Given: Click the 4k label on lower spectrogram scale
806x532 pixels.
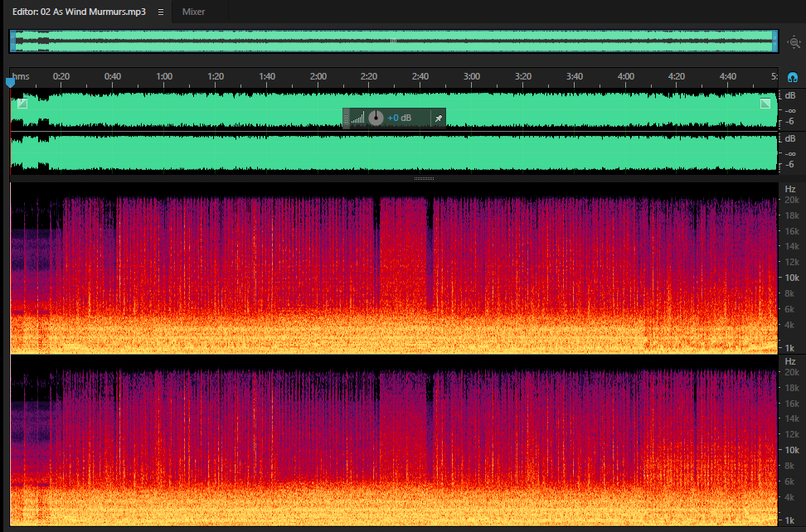Looking at the screenshot, I should click(x=790, y=497).
